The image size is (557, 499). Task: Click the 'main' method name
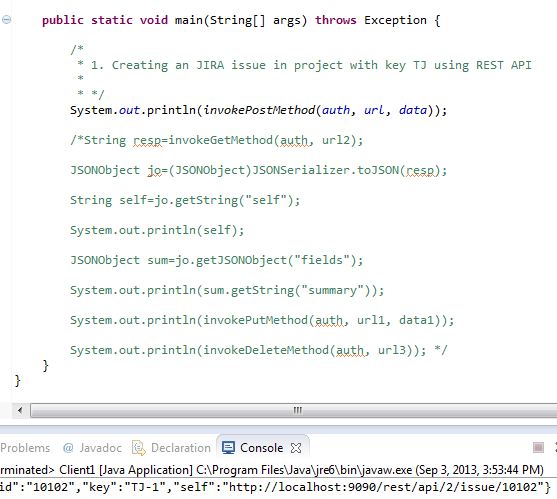[189, 20]
